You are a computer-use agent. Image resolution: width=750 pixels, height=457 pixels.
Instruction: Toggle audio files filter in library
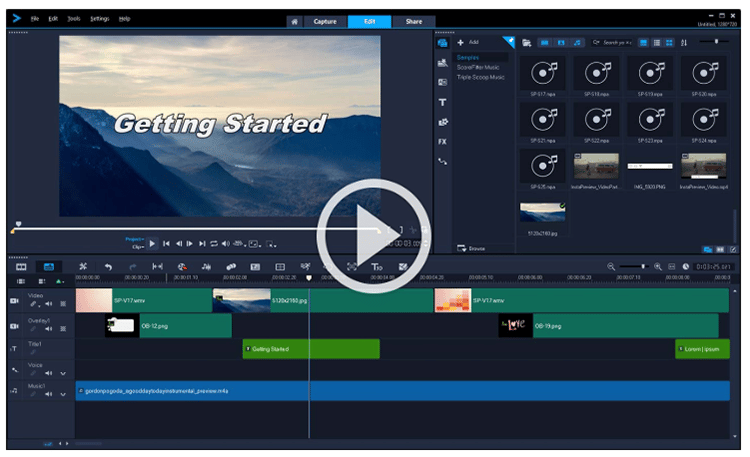tap(577, 42)
